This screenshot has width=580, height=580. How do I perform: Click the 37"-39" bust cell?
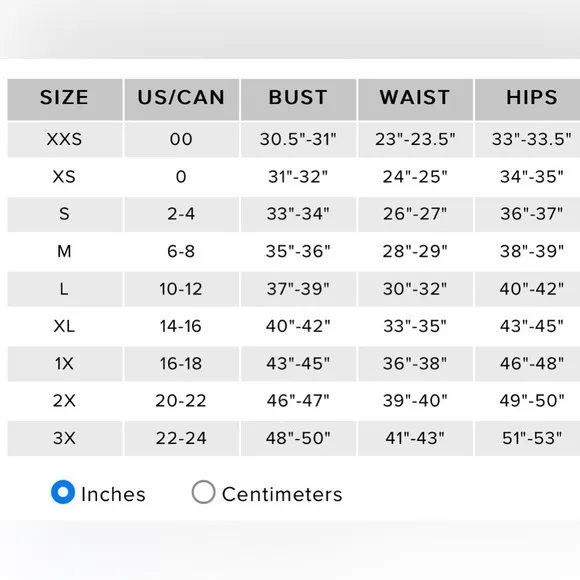tap(299, 289)
